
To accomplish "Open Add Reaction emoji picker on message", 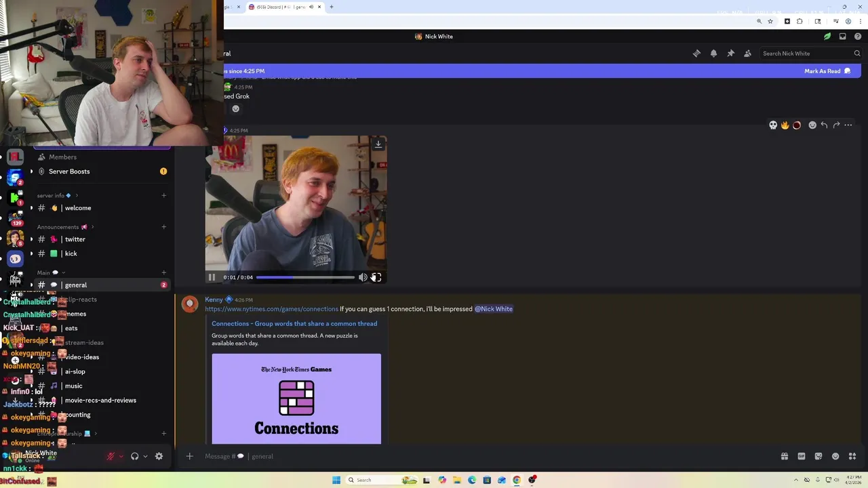I will pos(812,125).
